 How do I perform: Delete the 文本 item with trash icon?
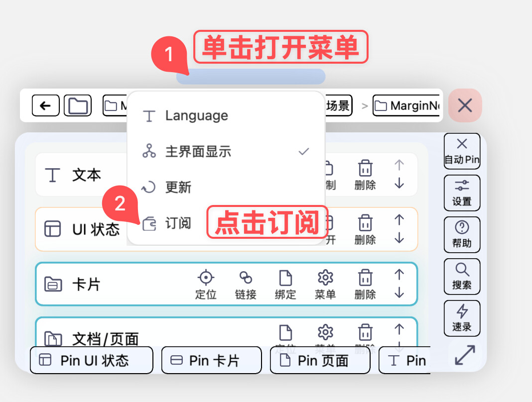tap(365, 174)
